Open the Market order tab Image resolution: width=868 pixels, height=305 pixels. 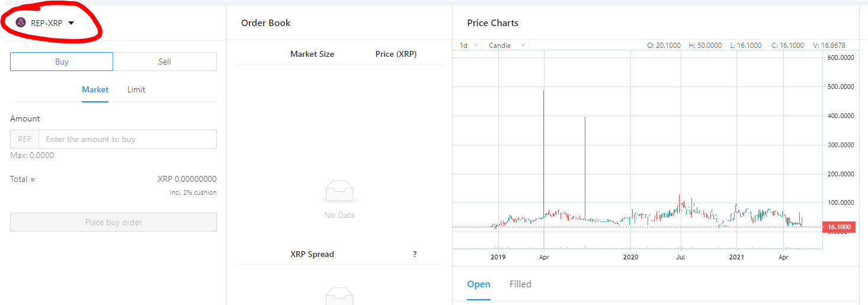pyautogui.click(x=95, y=90)
